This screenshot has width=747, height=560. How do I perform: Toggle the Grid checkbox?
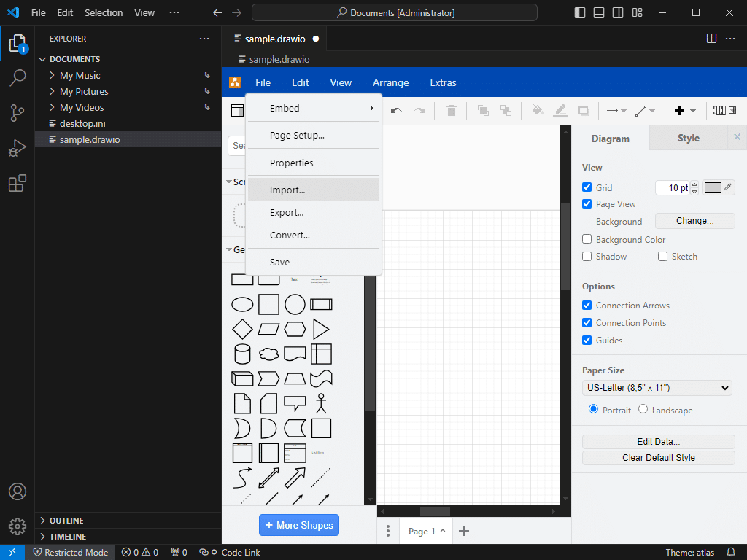[x=587, y=187]
